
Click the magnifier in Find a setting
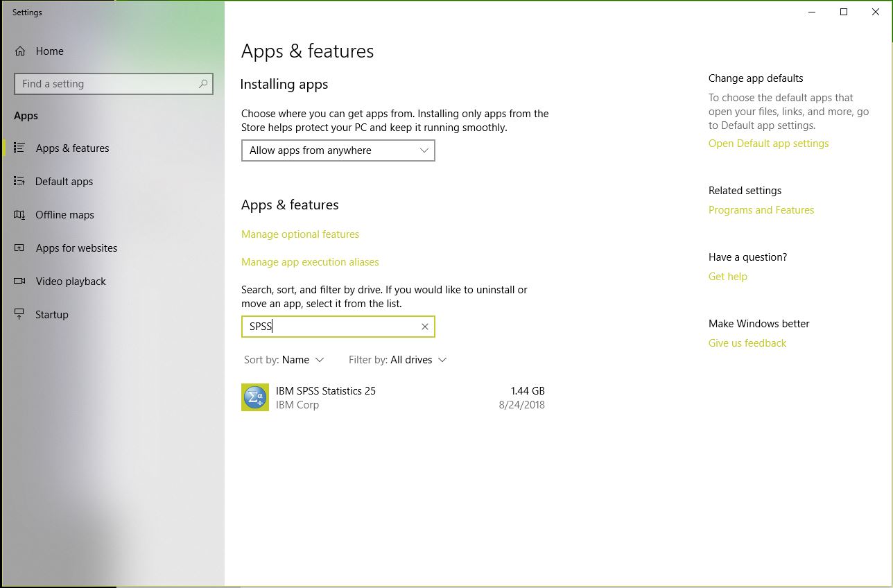203,84
